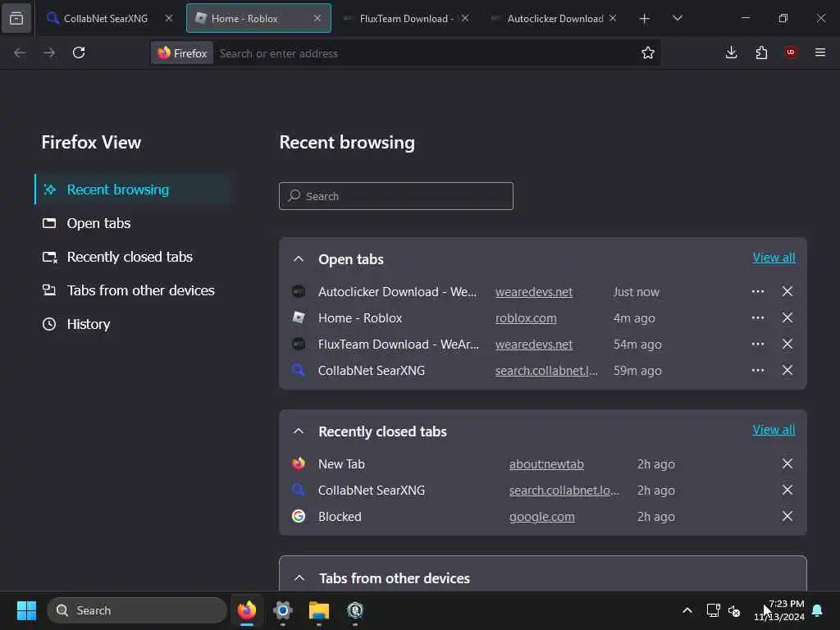Reopen Blocked google.com closed tab

pyautogui.click(x=340, y=517)
